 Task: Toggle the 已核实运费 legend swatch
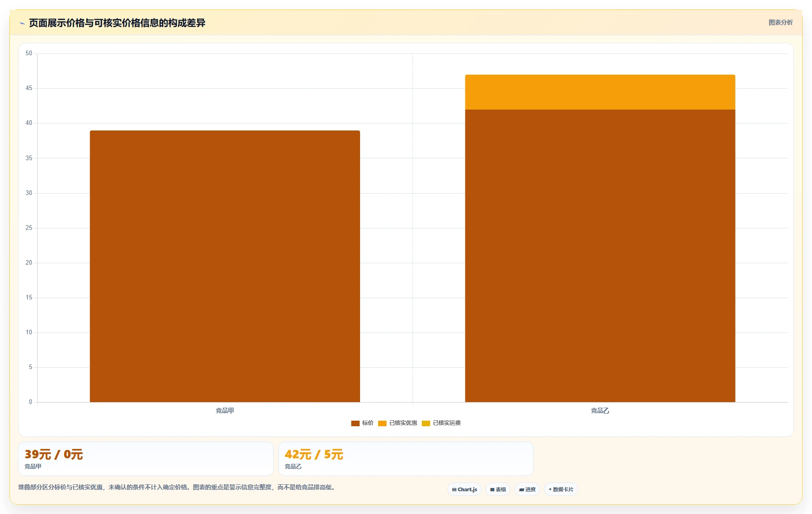426,423
